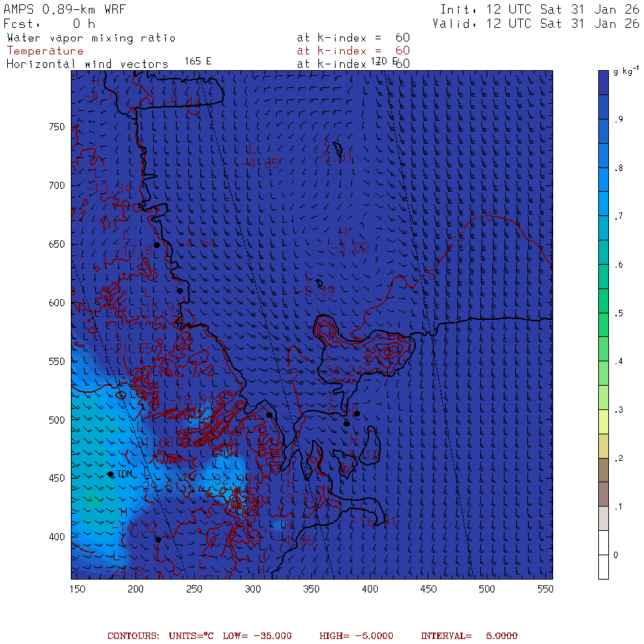The height and width of the screenshot is (644, 644).
Task: Click the ".9" color bar tick label
Action: (x=618, y=119)
